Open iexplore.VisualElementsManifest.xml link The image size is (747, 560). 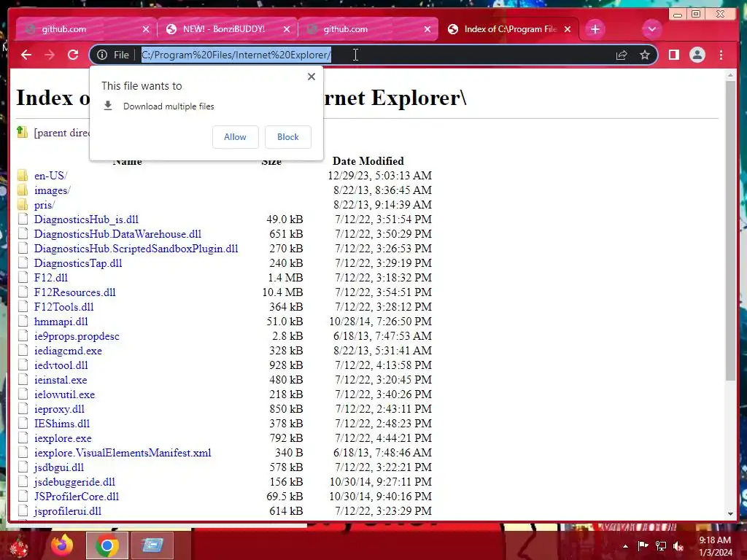tap(123, 453)
